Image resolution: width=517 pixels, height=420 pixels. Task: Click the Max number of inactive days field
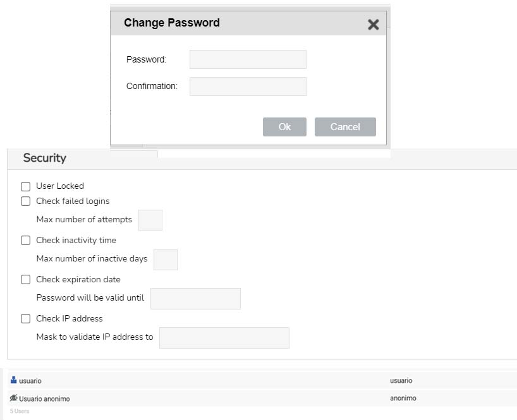point(166,260)
